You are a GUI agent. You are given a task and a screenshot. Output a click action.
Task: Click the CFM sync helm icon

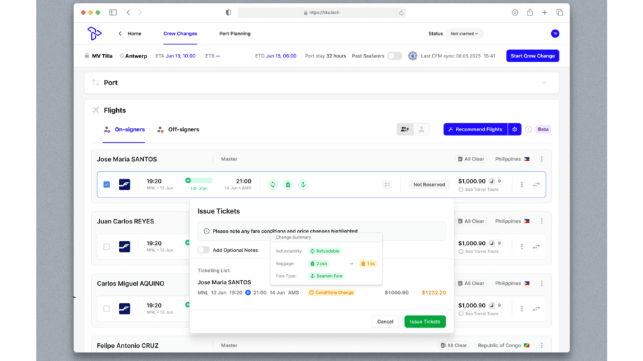point(413,56)
